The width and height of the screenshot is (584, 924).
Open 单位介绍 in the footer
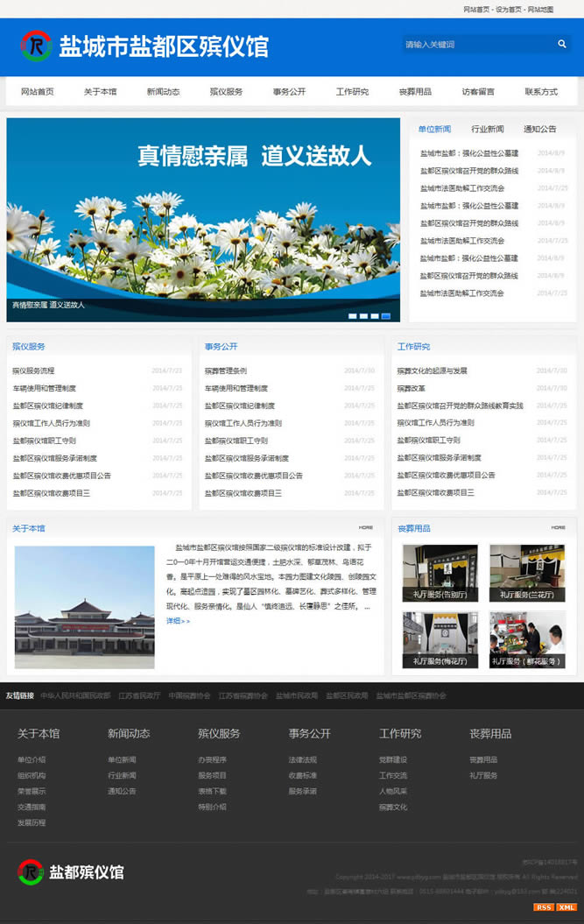(32, 759)
